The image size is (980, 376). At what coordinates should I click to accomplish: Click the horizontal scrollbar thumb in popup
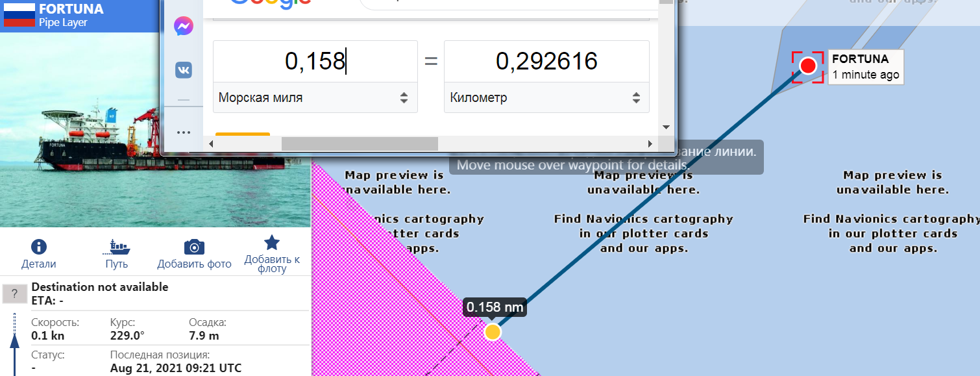pyautogui.click(x=360, y=144)
